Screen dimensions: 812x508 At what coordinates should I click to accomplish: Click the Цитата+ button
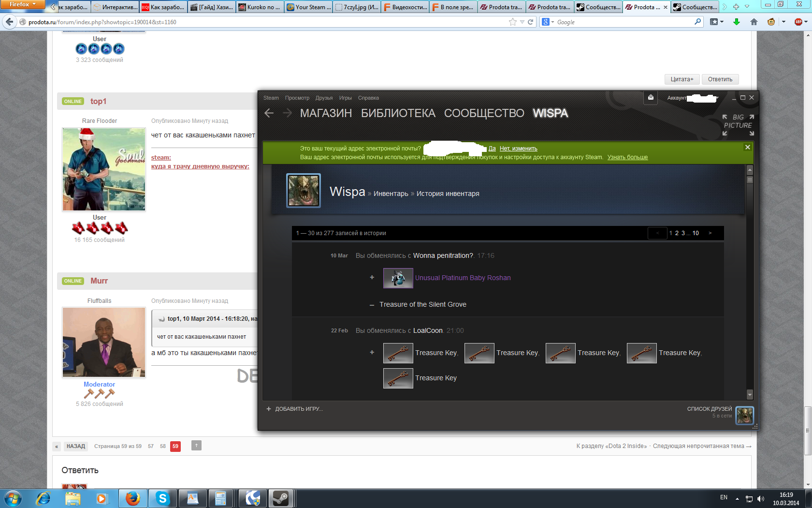coord(681,79)
